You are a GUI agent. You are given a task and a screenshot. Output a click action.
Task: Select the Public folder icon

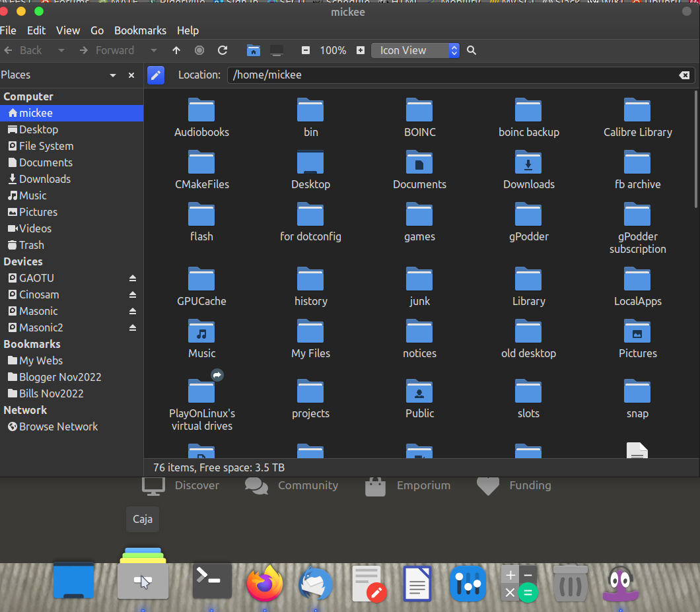419,391
